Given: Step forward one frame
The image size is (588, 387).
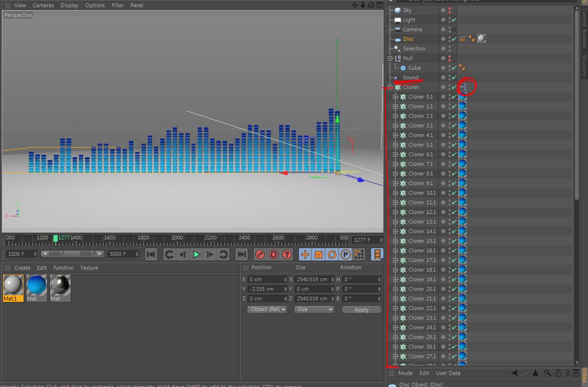Looking at the screenshot, I should (210, 254).
